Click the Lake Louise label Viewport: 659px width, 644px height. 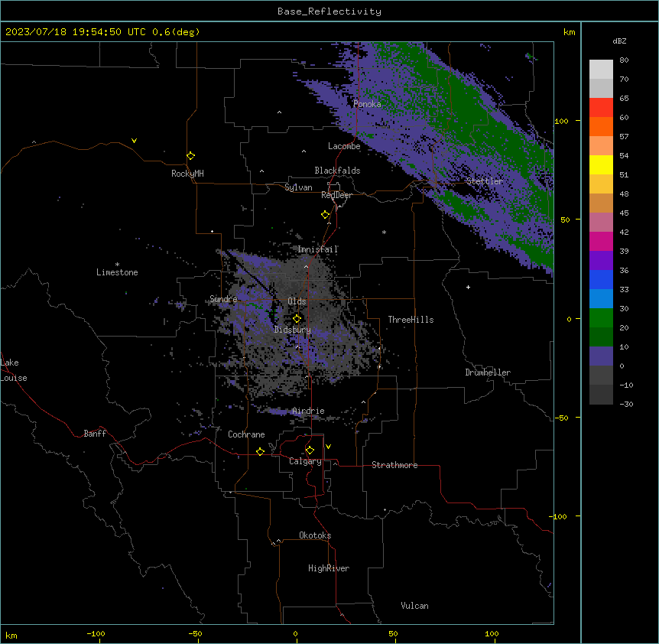[14, 370]
